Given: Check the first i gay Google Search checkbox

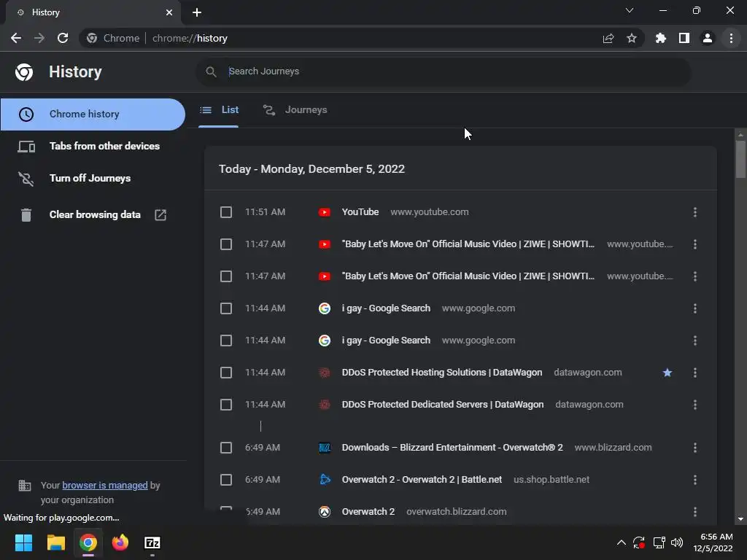Looking at the screenshot, I should tap(226, 308).
